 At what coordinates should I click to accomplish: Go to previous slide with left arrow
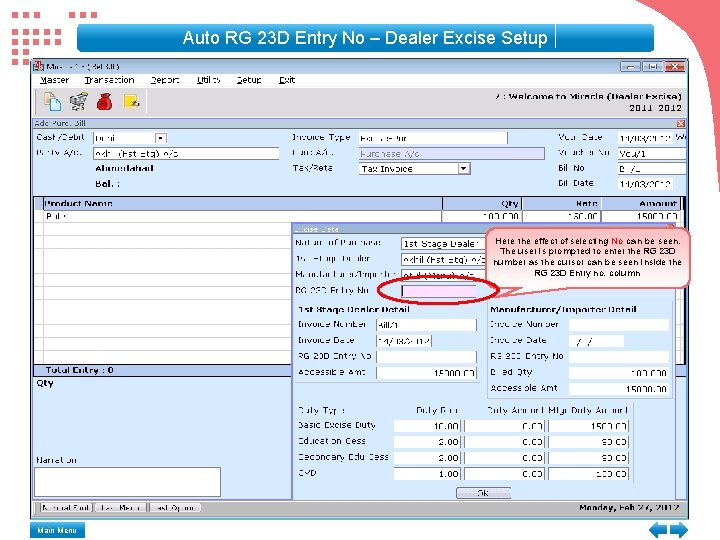658,530
